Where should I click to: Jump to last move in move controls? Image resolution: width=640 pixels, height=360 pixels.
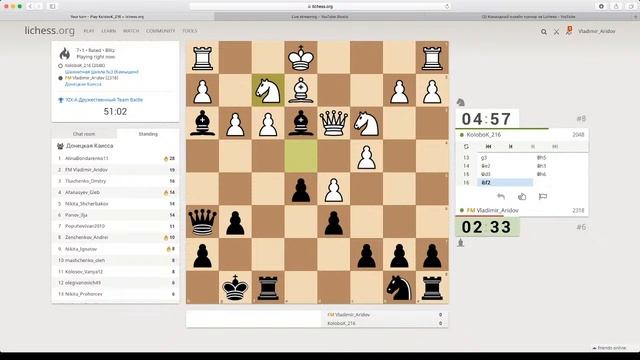(x=555, y=147)
